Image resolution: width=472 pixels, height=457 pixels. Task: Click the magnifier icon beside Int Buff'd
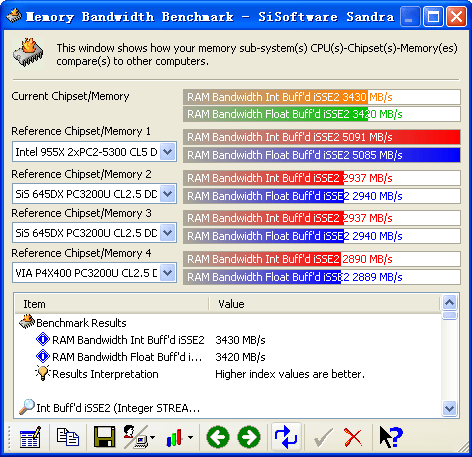tap(27, 407)
